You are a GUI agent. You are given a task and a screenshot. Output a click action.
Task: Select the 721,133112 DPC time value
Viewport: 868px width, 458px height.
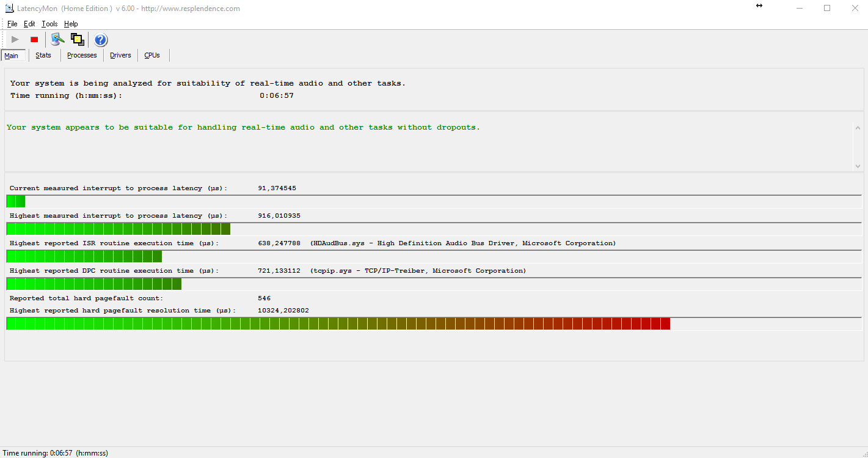[279, 271]
